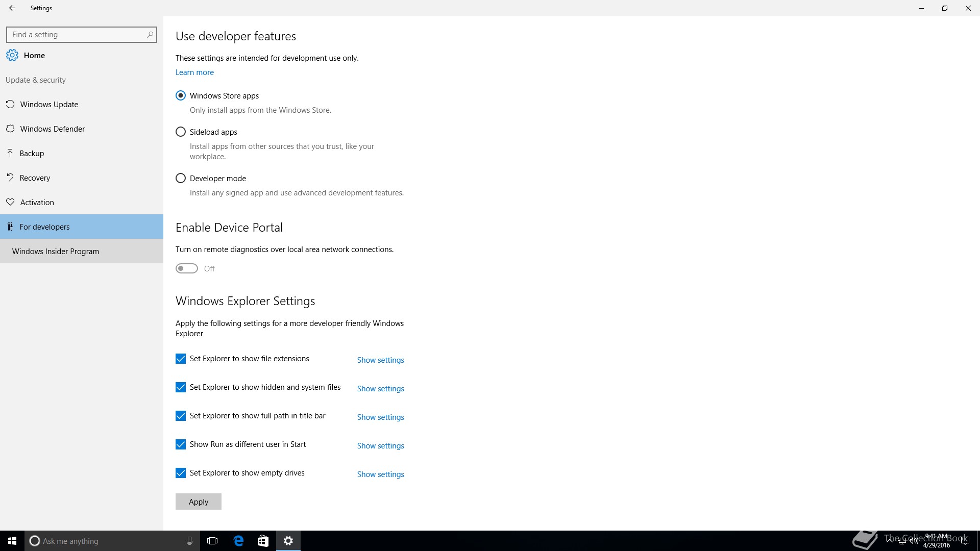Click the Windows Update refresh icon
The image size is (980, 551).
10,104
